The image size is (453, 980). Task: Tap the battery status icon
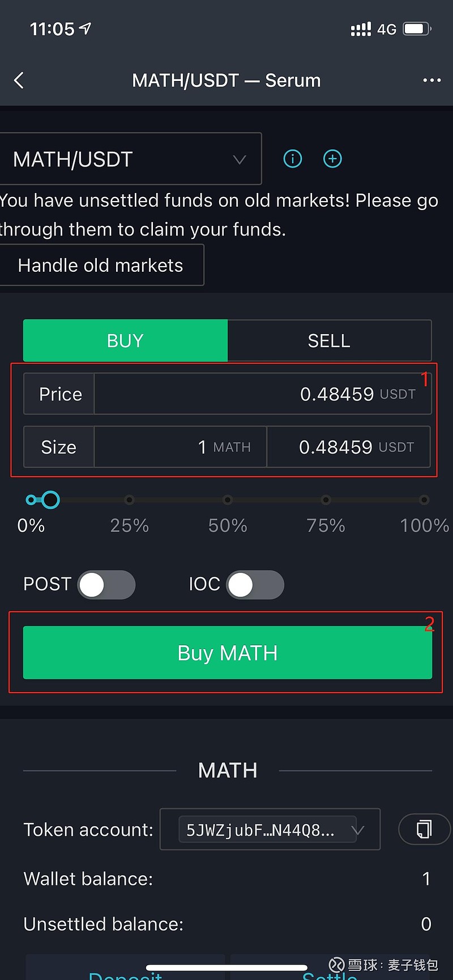tap(417, 29)
